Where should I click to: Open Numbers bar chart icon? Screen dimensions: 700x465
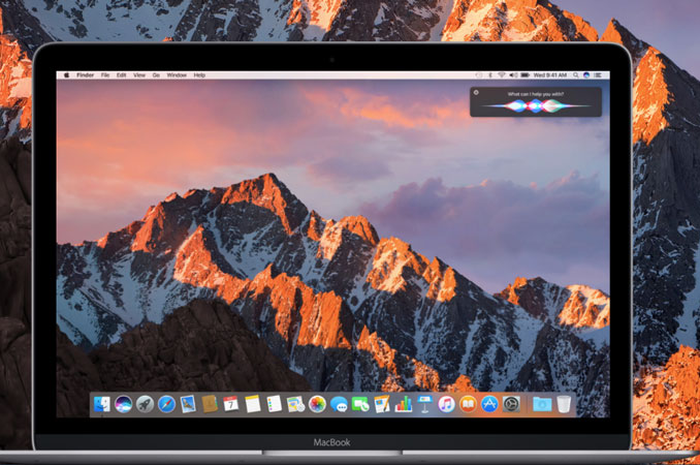(403, 404)
